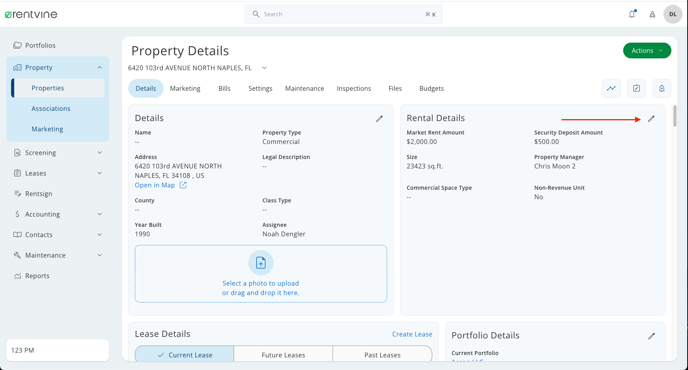This screenshot has height=370, width=688.
Task: Click the Details section pencil icon
Action: [380, 119]
